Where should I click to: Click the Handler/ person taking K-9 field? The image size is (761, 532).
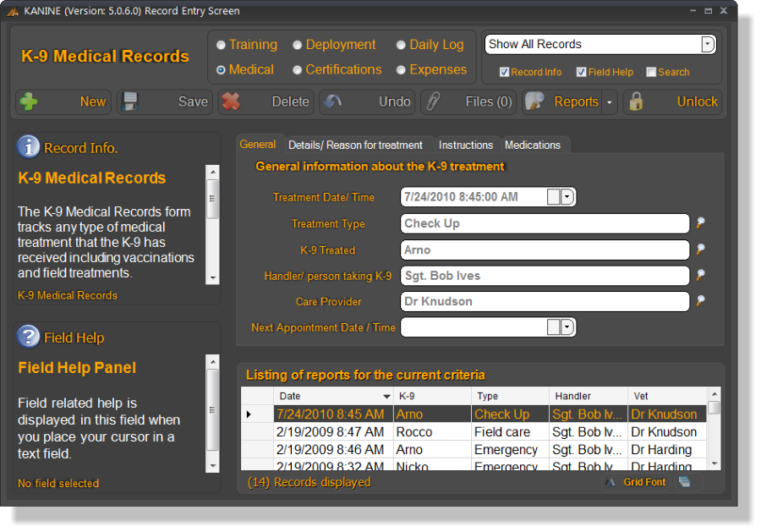pos(545,275)
